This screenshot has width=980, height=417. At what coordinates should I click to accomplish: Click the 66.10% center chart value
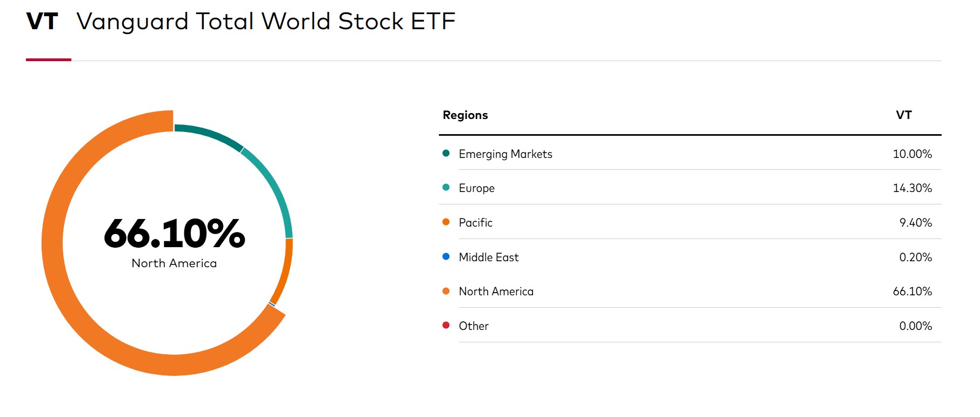click(x=174, y=234)
